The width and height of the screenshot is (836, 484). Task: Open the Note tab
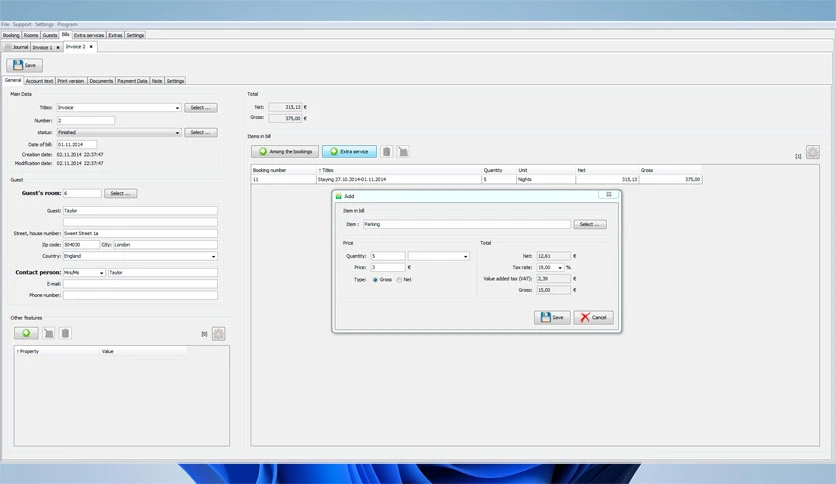157,81
